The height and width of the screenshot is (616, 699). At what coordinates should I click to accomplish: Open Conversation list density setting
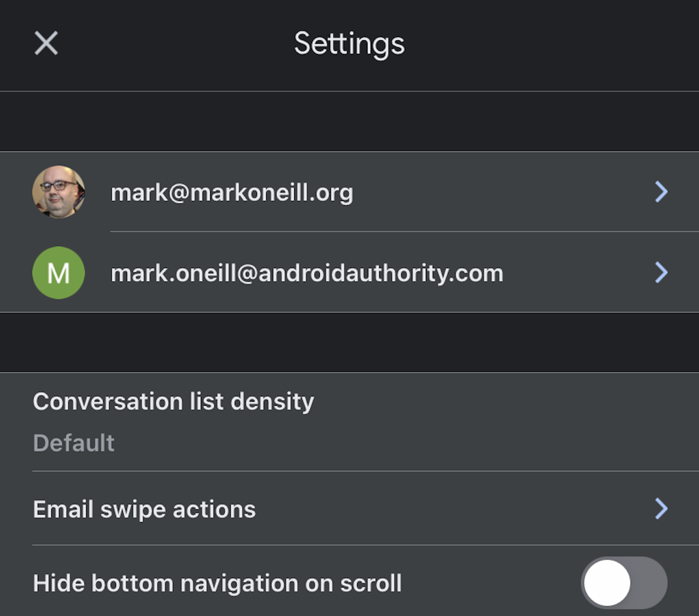point(174,402)
